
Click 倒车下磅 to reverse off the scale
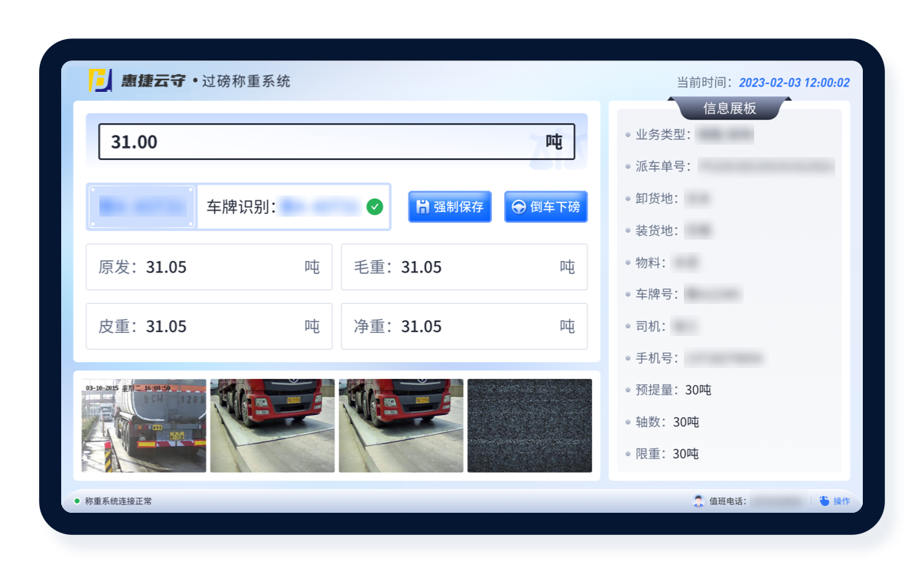pos(545,207)
